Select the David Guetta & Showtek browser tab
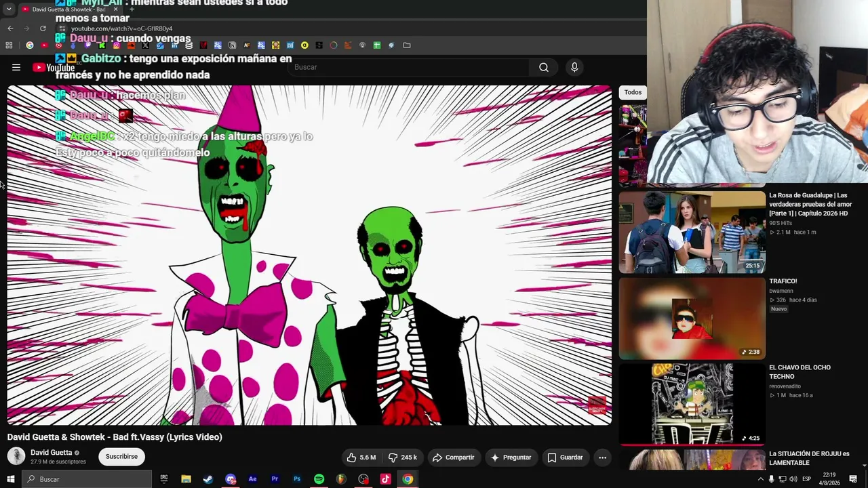868x488 pixels. (68, 9)
